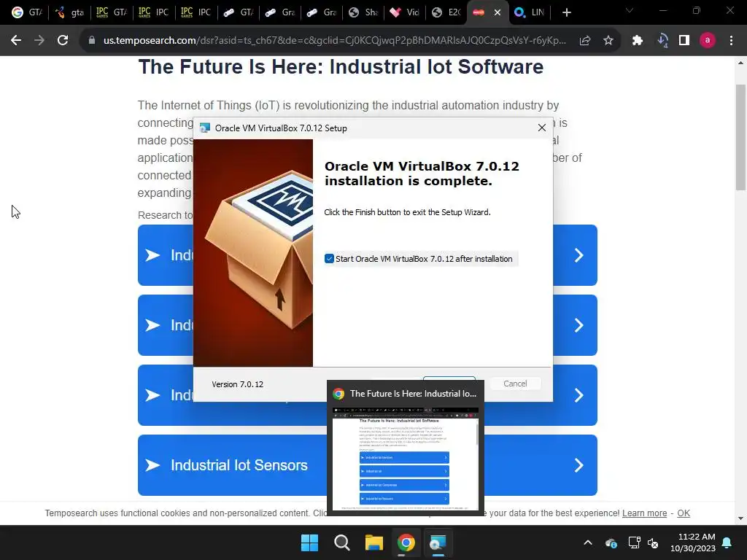The width and height of the screenshot is (747, 560).
Task: Click the page vertical scrollbar thumb
Action: pyautogui.click(x=740, y=138)
